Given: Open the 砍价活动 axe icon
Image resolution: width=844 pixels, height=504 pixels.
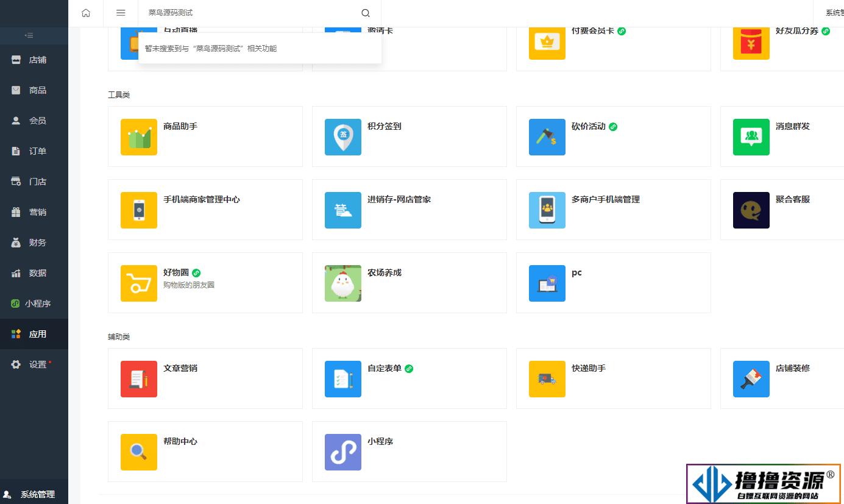Looking at the screenshot, I should [547, 137].
